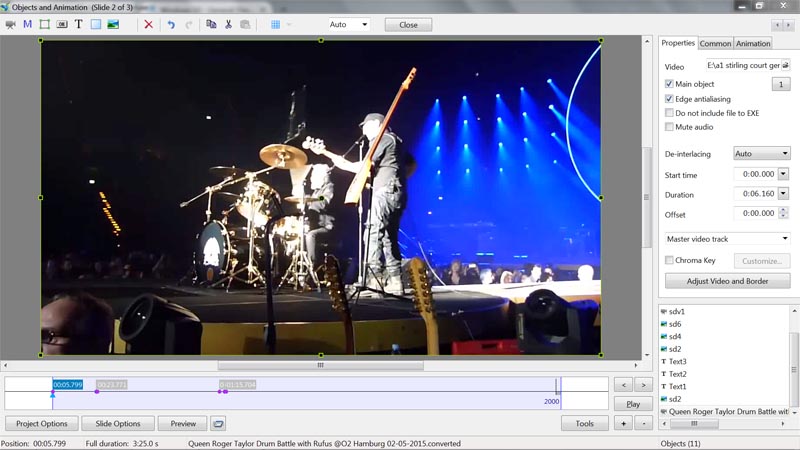Go to next slide with > button
The width and height of the screenshot is (800, 450).
643,385
